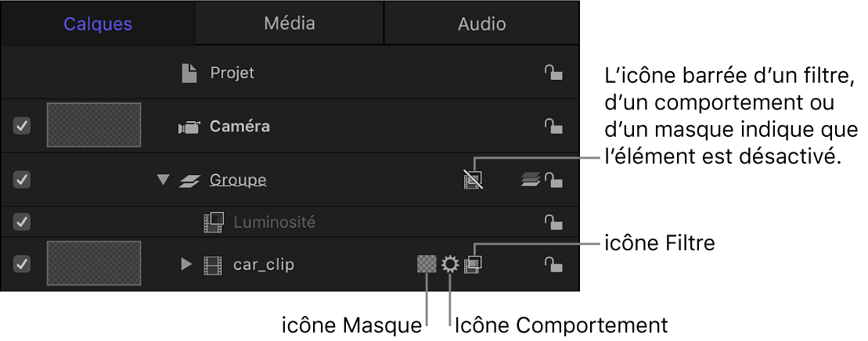Image resolution: width=868 pixels, height=341 pixels.
Task: Open the Audio tab
Action: (x=481, y=23)
